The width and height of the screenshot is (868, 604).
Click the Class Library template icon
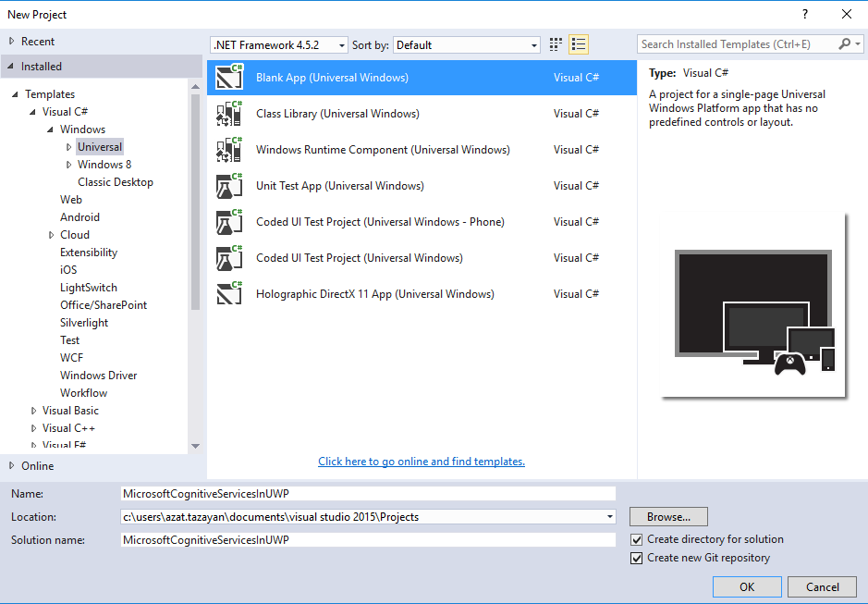[x=229, y=113]
